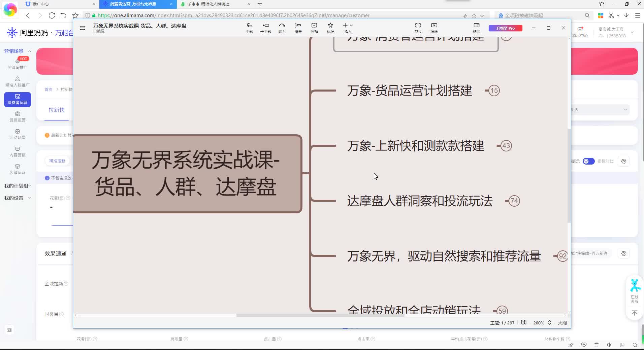Click the browser address bar URL
The height and width of the screenshot is (350, 644).
coord(233,15)
